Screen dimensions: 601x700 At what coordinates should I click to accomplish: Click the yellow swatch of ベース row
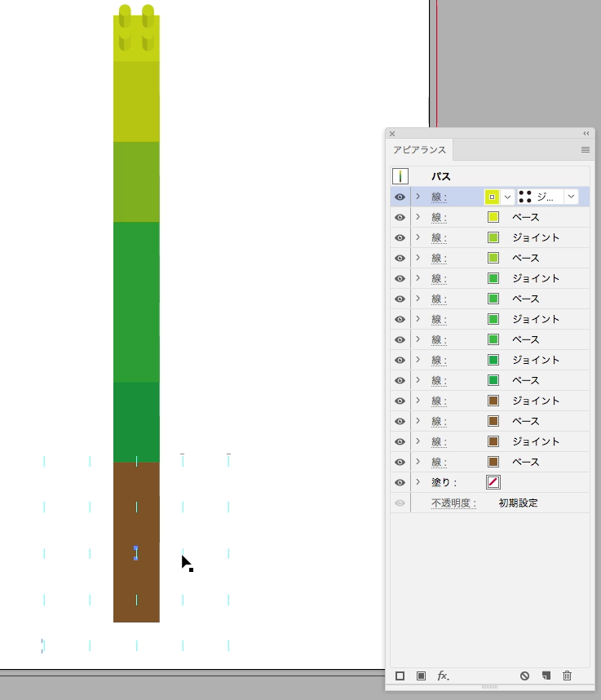click(493, 217)
